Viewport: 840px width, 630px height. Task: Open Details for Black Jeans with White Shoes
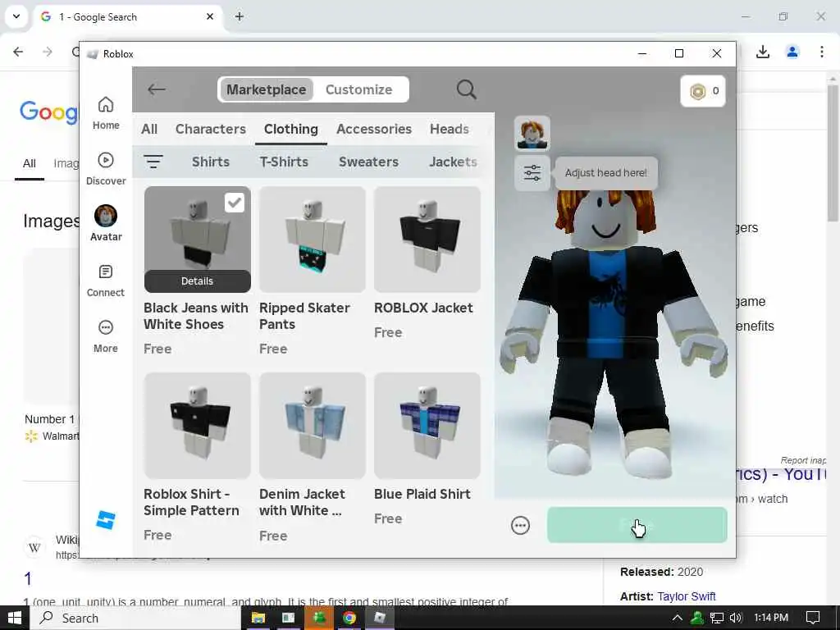pyautogui.click(x=197, y=281)
